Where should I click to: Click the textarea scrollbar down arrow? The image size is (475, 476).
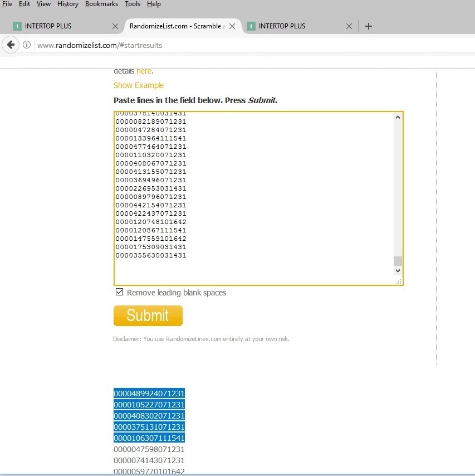[398, 270]
